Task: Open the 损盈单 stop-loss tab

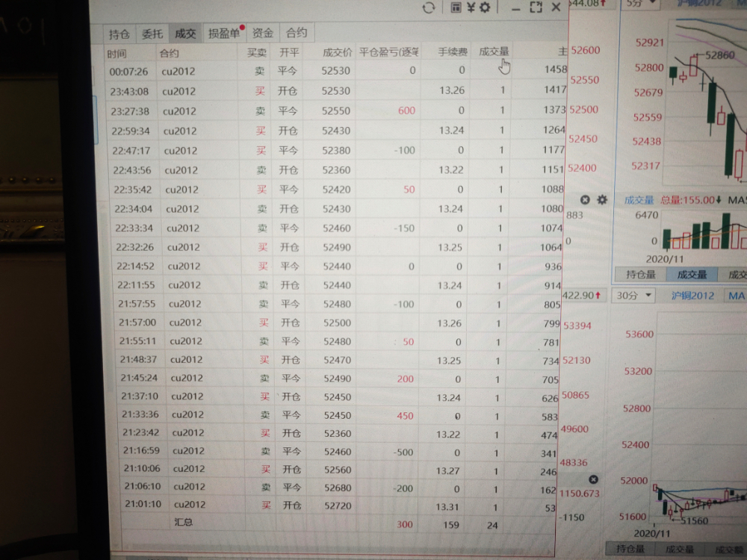Action: 224,33
